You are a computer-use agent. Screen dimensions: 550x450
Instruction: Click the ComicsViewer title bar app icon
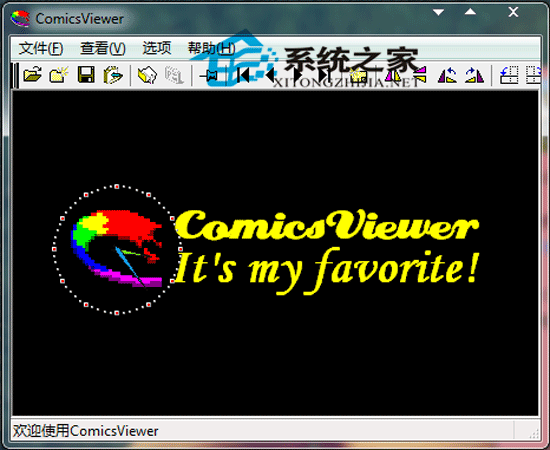pyautogui.click(x=20, y=18)
